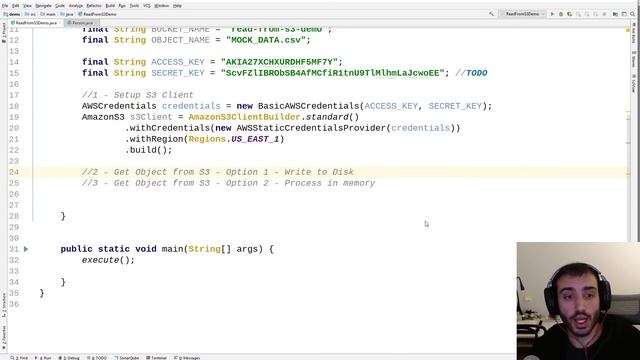Click execute() call on line 32
The height and width of the screenshot is (360, 640).
click(x=108, y=260)
